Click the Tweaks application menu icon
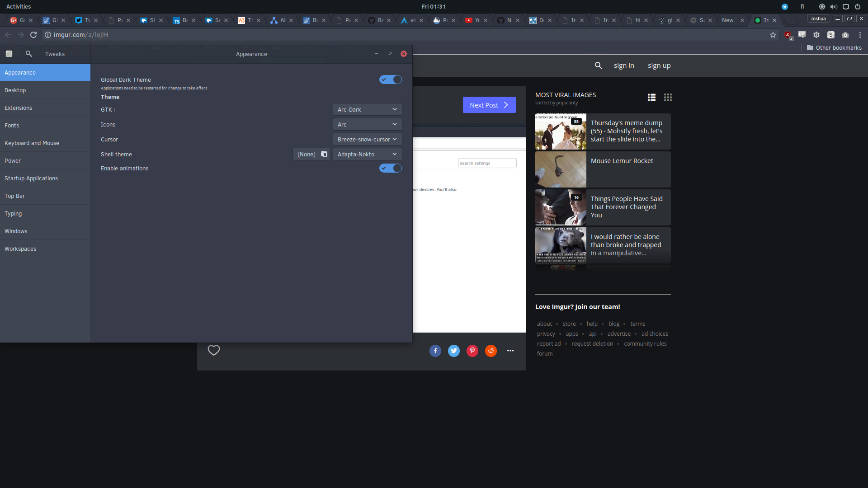This screenshot has width=868, height=488. point(9,54)
